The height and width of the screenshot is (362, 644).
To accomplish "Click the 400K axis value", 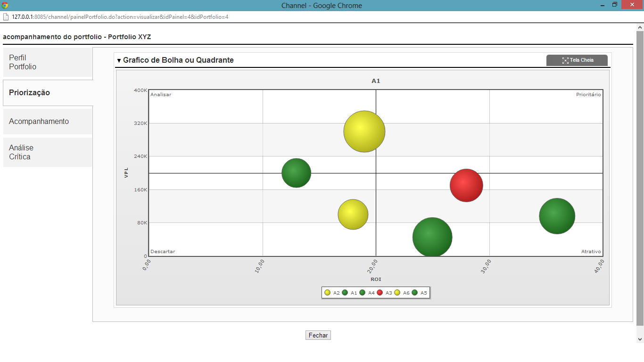I will click(x=140, y=90).
